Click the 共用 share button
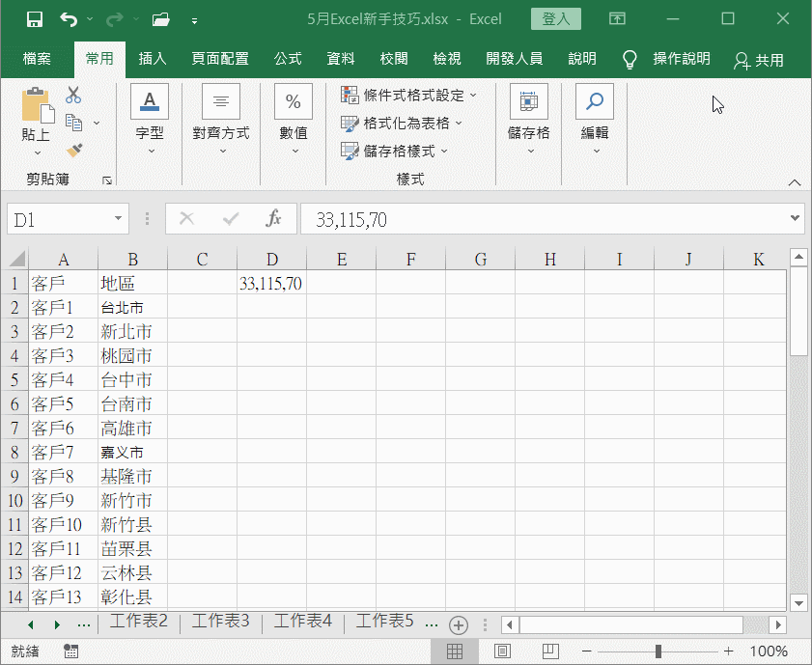 tap(759, 60)
